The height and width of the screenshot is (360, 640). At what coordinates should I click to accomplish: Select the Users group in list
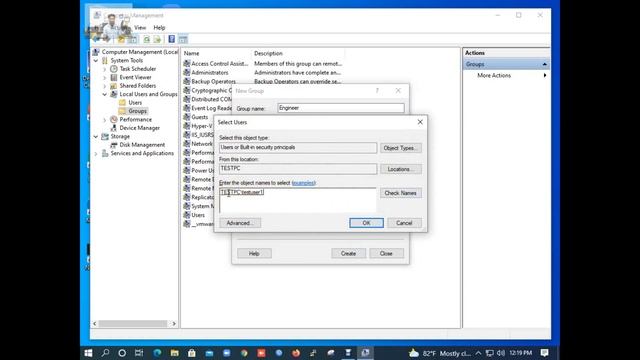coord(198,215)
